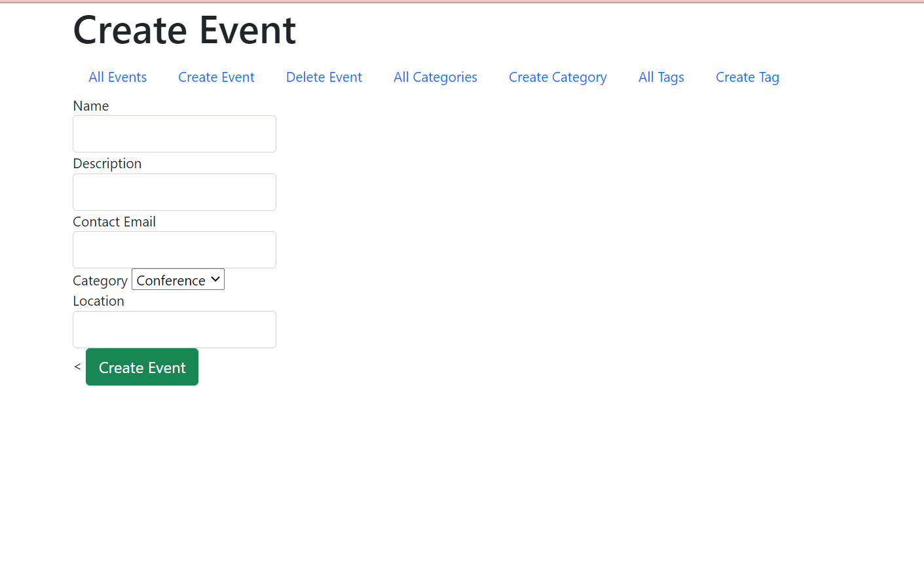Expand the Conference category selector
Image resolution: width=924 pixels, height=576 pixels.
177,279
